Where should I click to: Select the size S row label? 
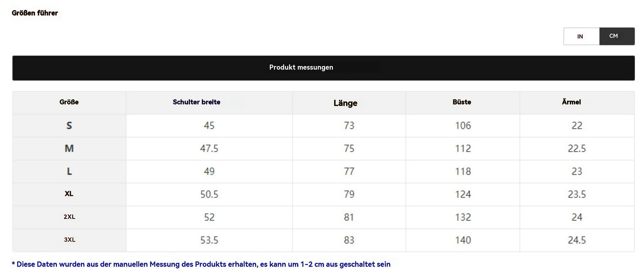pos(69,126)
